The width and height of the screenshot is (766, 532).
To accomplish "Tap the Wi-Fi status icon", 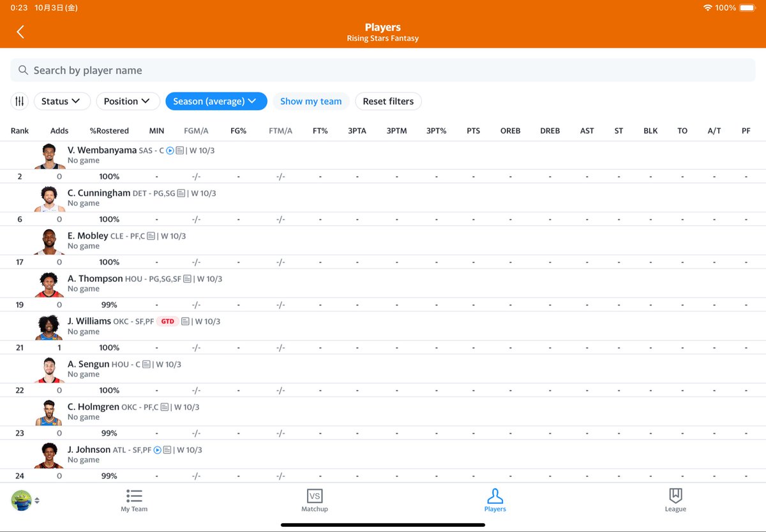I will pyautogui.click(x=707, y=8).
